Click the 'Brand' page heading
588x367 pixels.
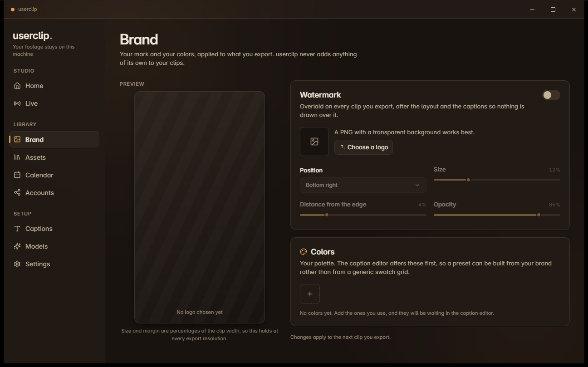(139, 39)
